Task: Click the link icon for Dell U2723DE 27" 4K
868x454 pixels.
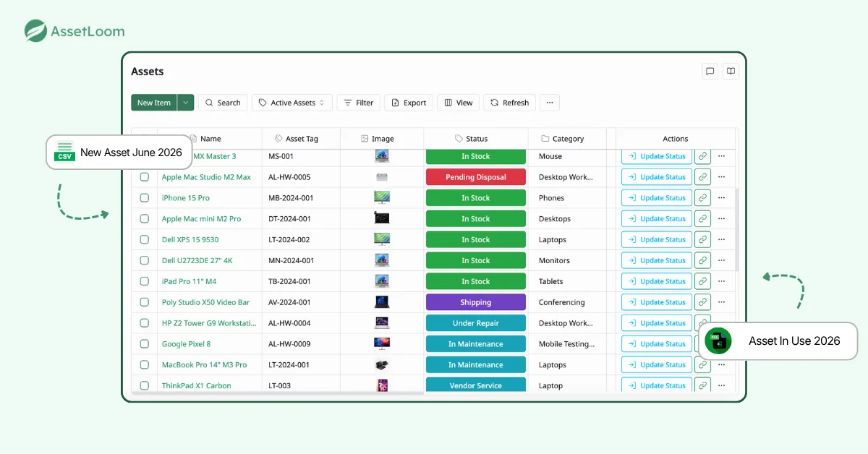Action: [x=702, y=261]
